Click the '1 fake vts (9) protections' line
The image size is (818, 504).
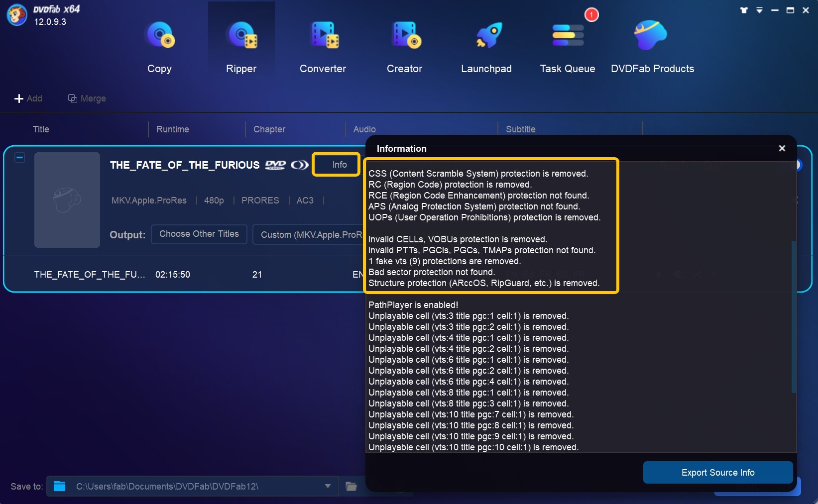[x=445, y=261]
